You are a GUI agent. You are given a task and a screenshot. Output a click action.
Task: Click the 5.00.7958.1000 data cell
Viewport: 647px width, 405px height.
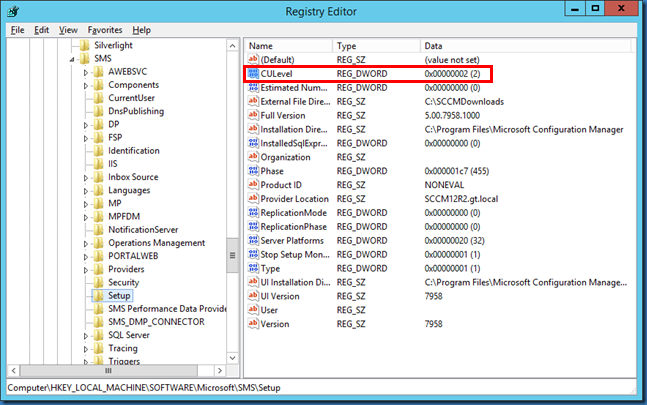point(452,115)
